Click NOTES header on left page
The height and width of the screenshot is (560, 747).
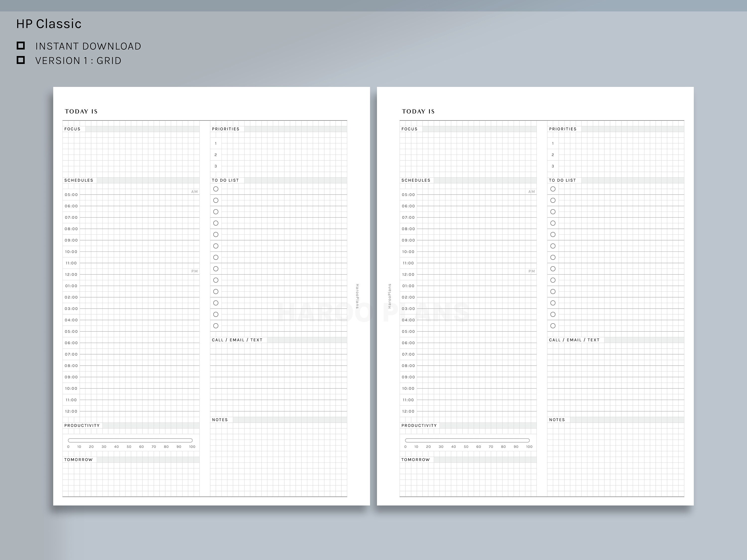click(x=220, y=420)
